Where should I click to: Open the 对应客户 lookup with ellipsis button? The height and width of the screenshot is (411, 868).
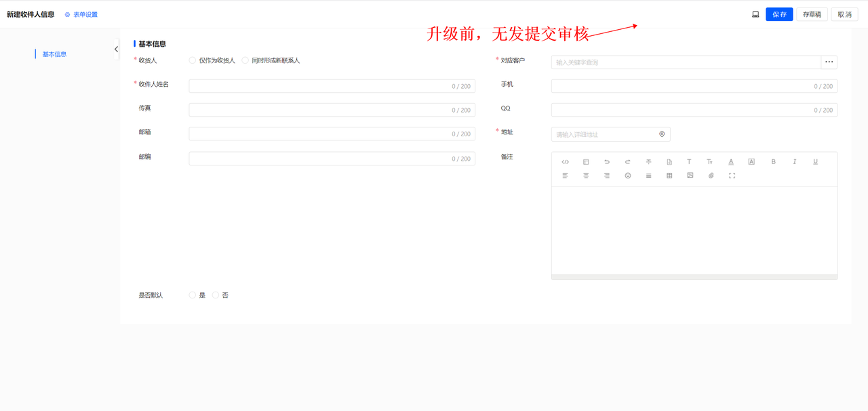point(829,62)
